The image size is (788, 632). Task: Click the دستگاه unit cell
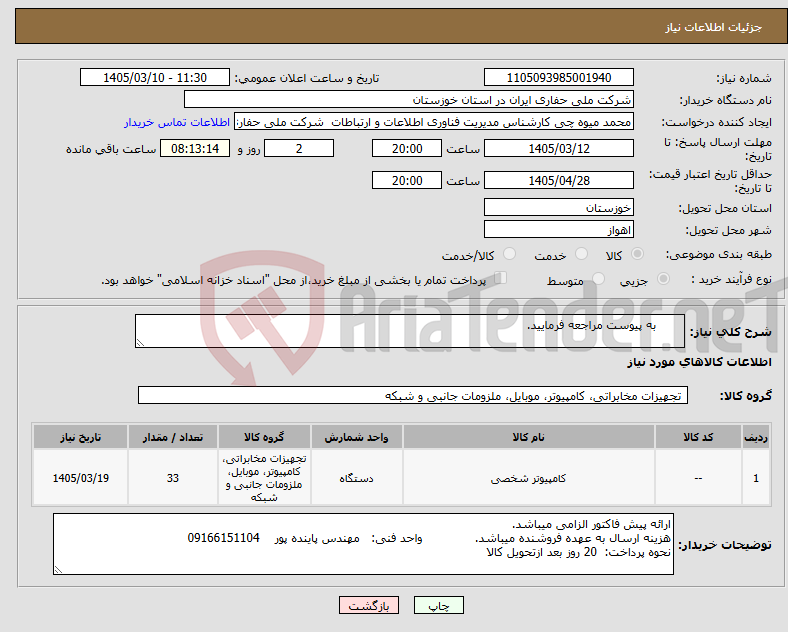[356, 478]
